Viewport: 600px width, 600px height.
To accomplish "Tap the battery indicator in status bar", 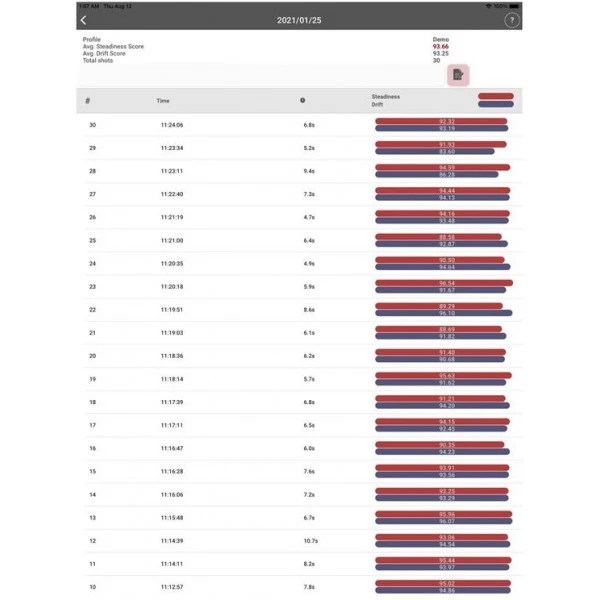I will [x=511, y=6].
